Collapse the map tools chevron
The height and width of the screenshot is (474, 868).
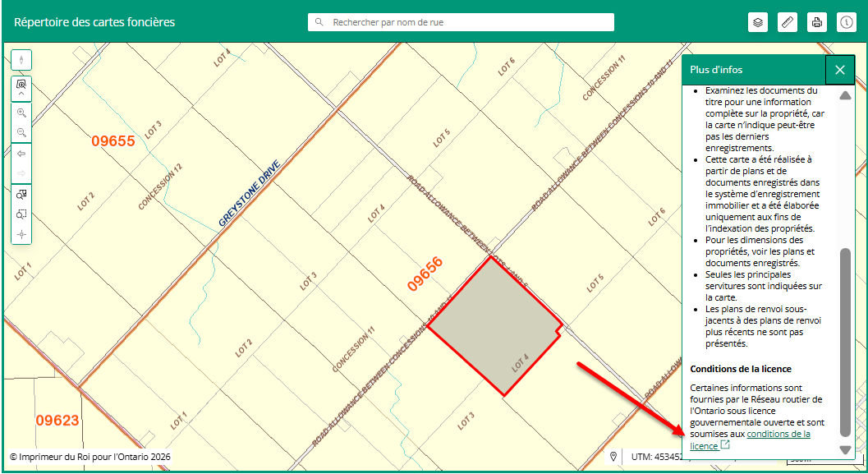click(21, 93)
